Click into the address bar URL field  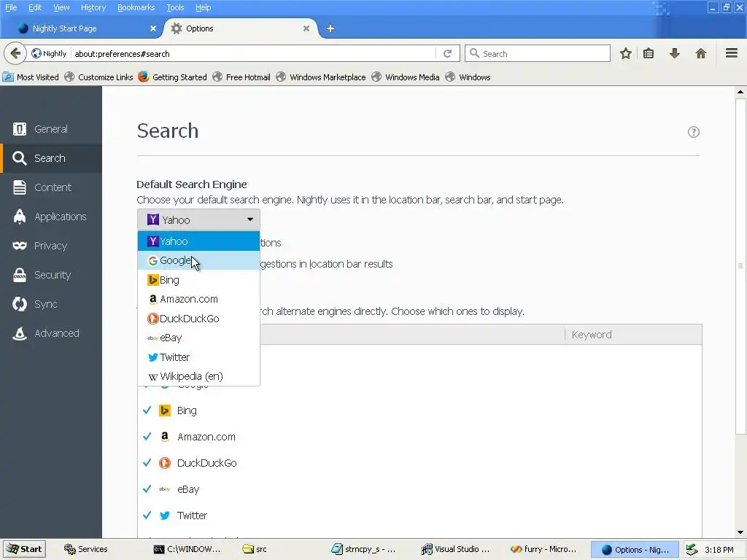point(252,53)
